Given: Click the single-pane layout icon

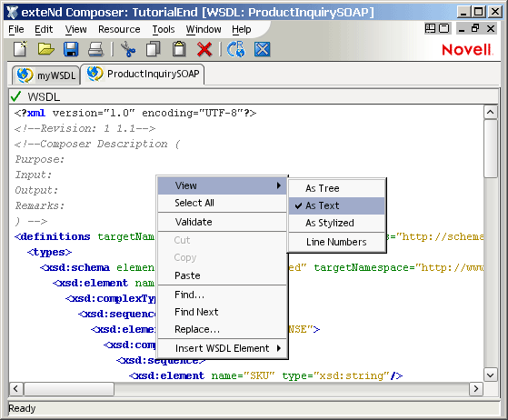Looking at the screenshot, I should click(444, 28).
